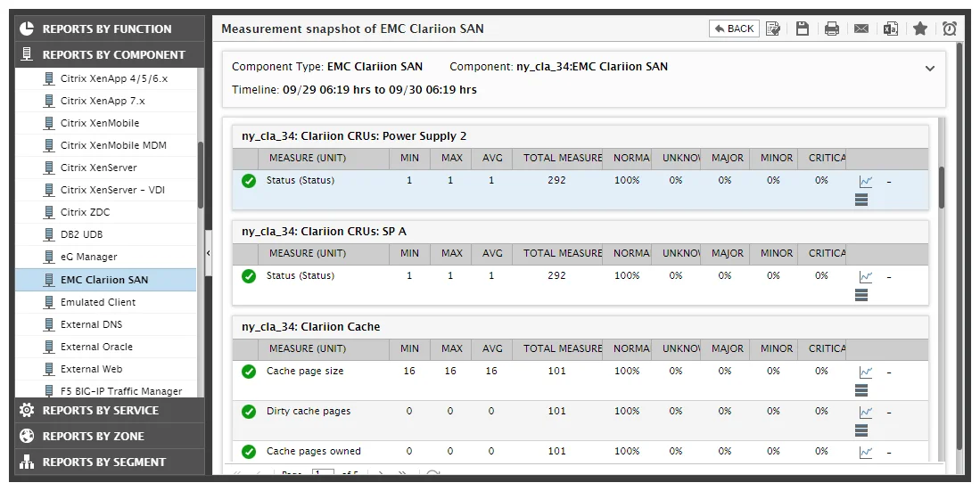Image resolution: width=980 pixels, height=491 pixels.
Task: Print the measurement snapshot report
Action: point(832,29)
